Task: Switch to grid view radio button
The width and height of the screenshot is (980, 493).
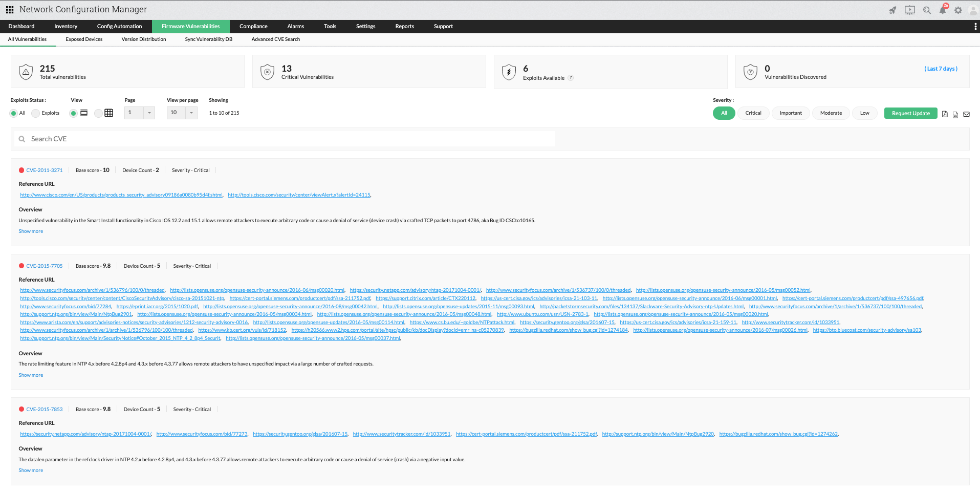Action: 98,113
